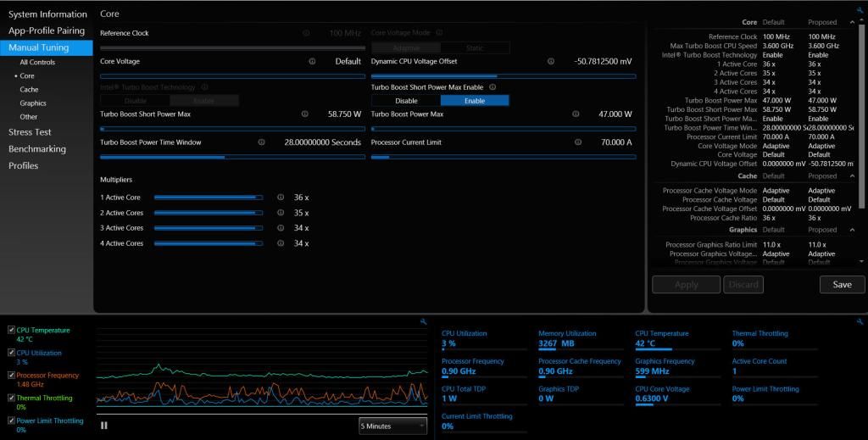Open wrench settings above the summary panel
Screen dimensions: 868x440
click(860, 10)
